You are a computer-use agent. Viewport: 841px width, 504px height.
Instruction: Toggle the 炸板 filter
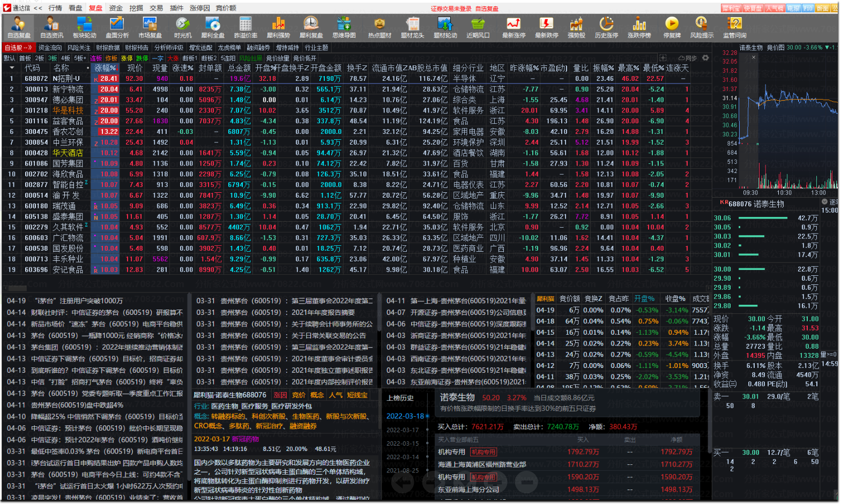pyautogui.click(x=111, y=58)
